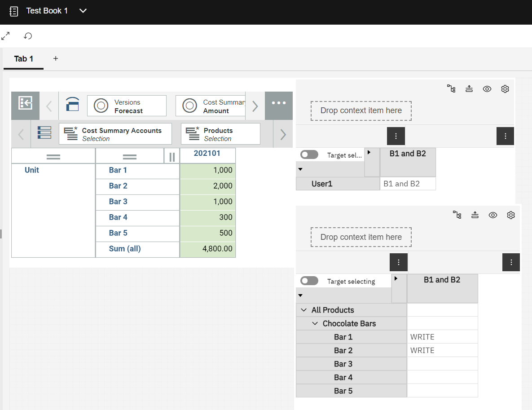
Task: Click the hierarchy tree icon in lower right panel
Action: click(x=457, y=215)
